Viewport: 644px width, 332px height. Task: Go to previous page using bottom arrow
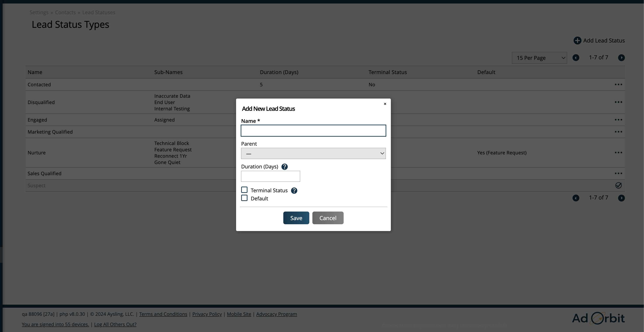(x=576, y=198)
